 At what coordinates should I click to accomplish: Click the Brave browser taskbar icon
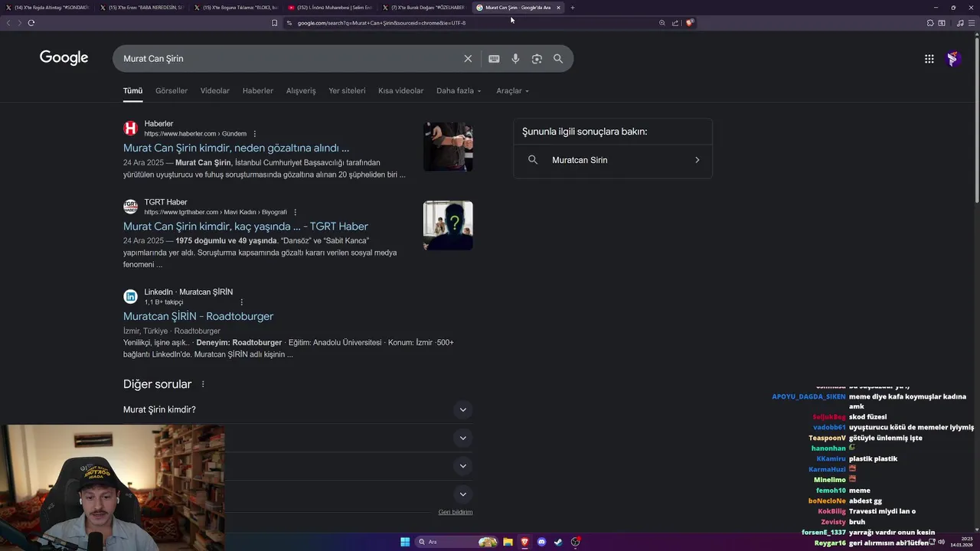pos(524,542)
